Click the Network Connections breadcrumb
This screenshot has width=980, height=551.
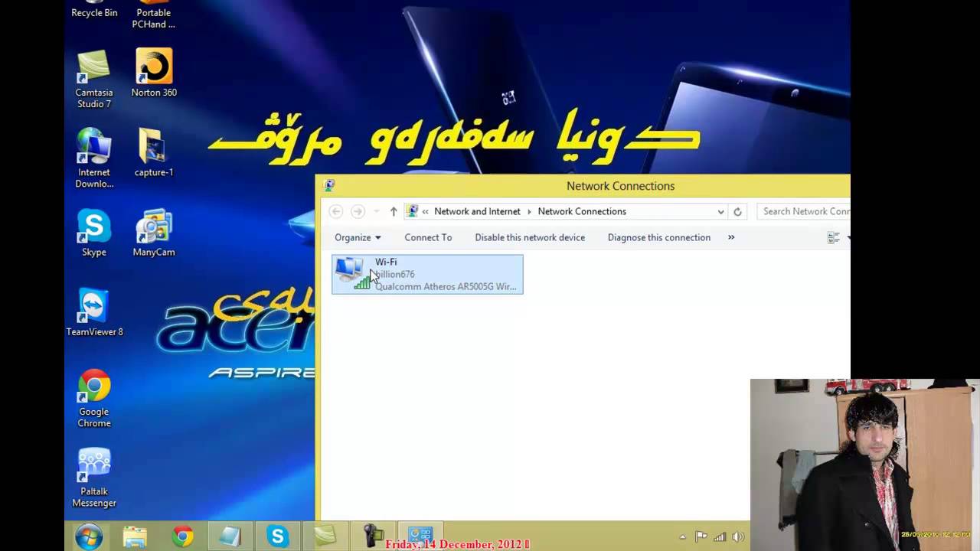point(582,211)
